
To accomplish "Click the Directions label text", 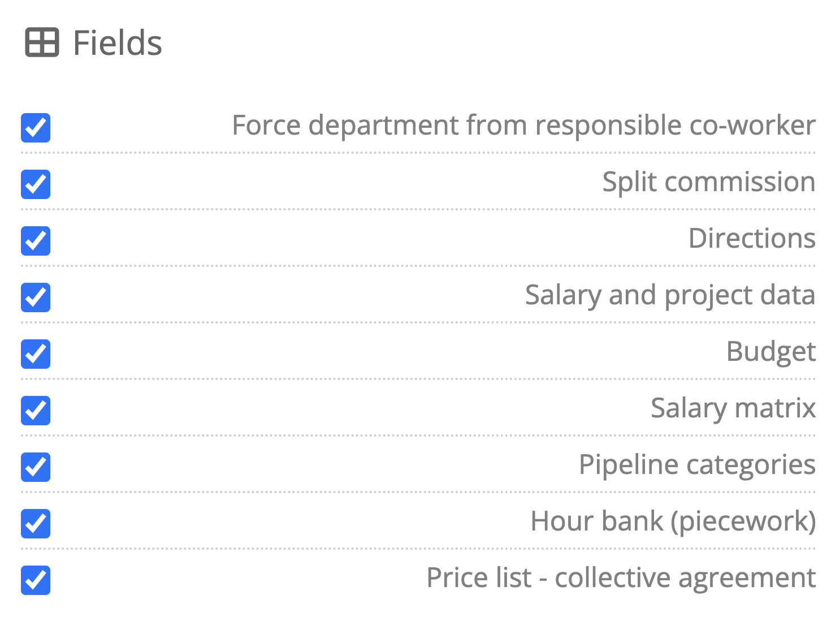I will [x=751, y=239].
